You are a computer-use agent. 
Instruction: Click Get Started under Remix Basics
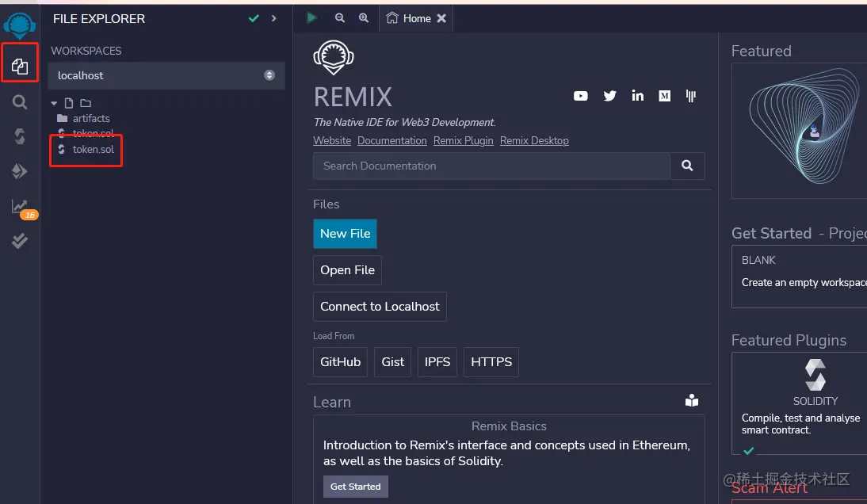point(356,487)
